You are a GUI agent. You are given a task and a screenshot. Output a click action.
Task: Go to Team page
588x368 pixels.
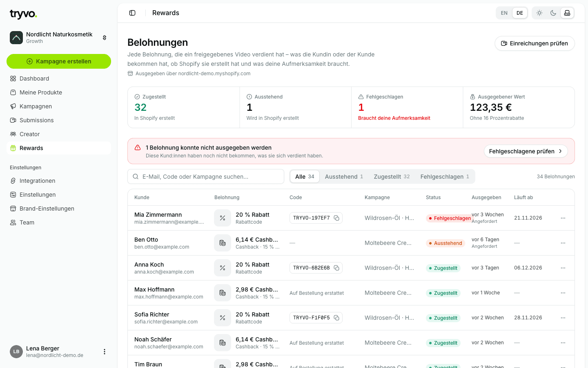pyautogui.click(x=59, y=222)
